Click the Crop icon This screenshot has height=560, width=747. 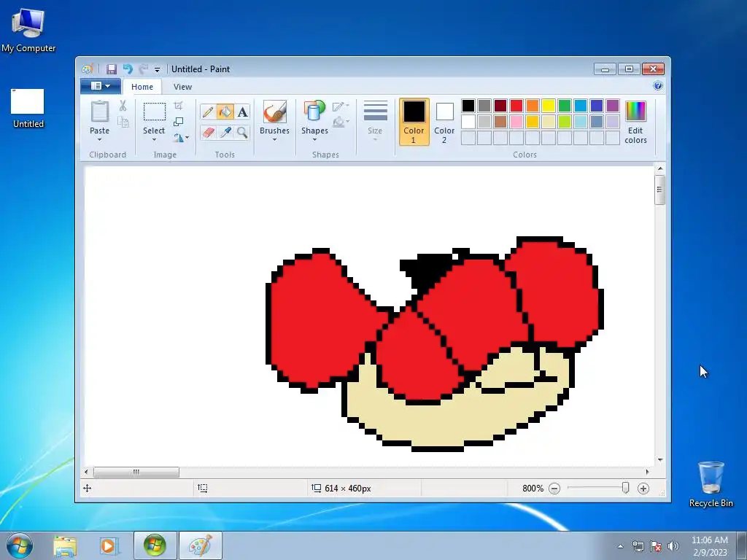point(178,106)
